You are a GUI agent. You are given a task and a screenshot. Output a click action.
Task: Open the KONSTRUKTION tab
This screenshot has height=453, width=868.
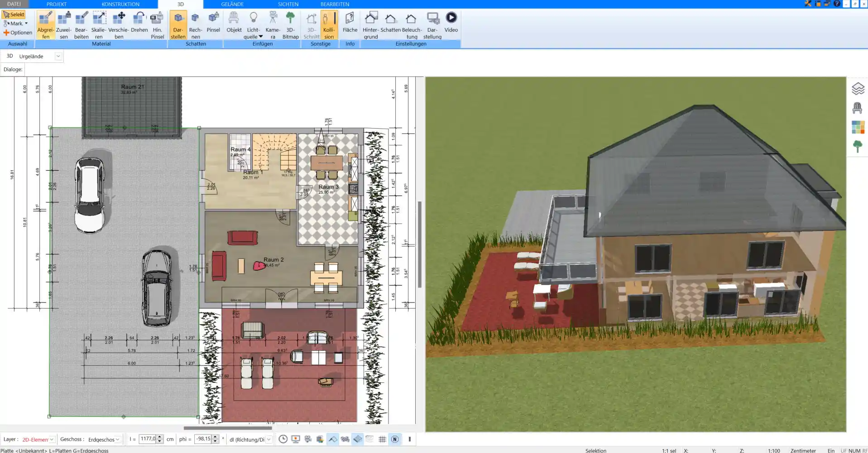120,4
